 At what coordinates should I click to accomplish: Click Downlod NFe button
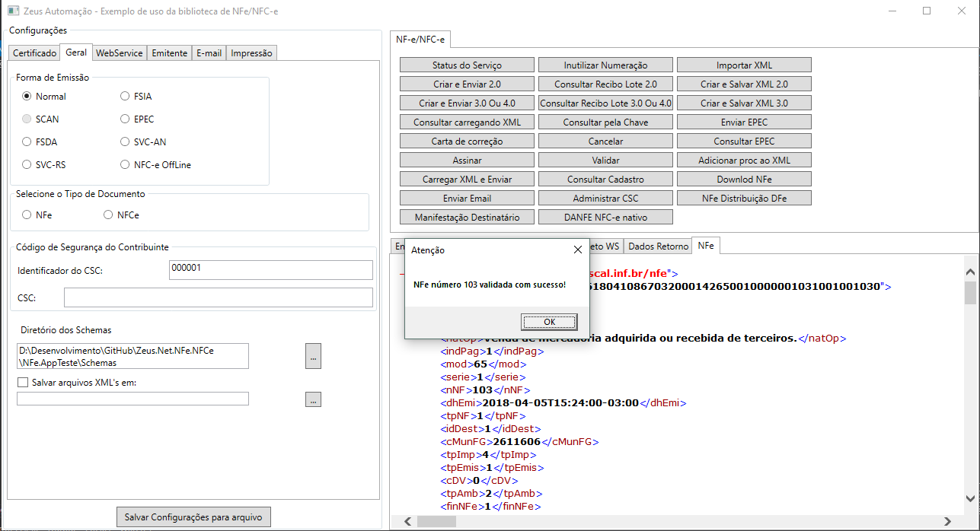click(744, 180)
